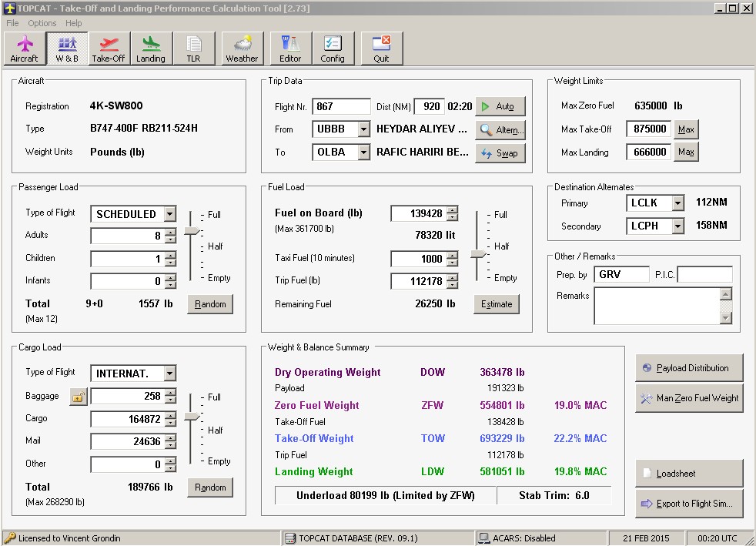
Task: Open the Take-Off performance page
Action: 109,49
